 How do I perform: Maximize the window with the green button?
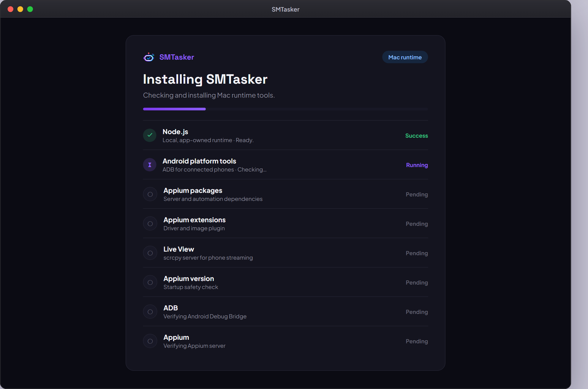click(30, 9)
